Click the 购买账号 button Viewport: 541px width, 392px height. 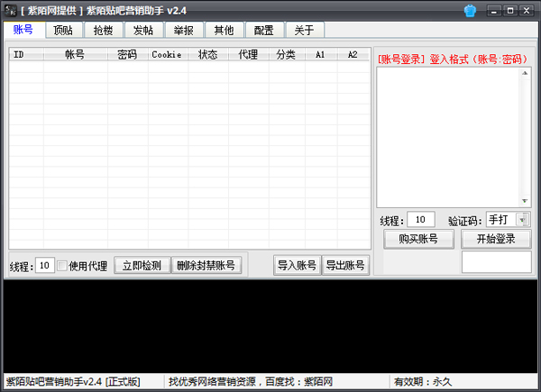coord(417,239)
